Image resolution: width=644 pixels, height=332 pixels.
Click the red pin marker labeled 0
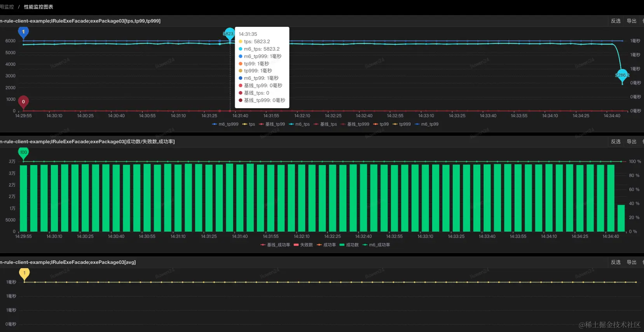click(23, 102)
